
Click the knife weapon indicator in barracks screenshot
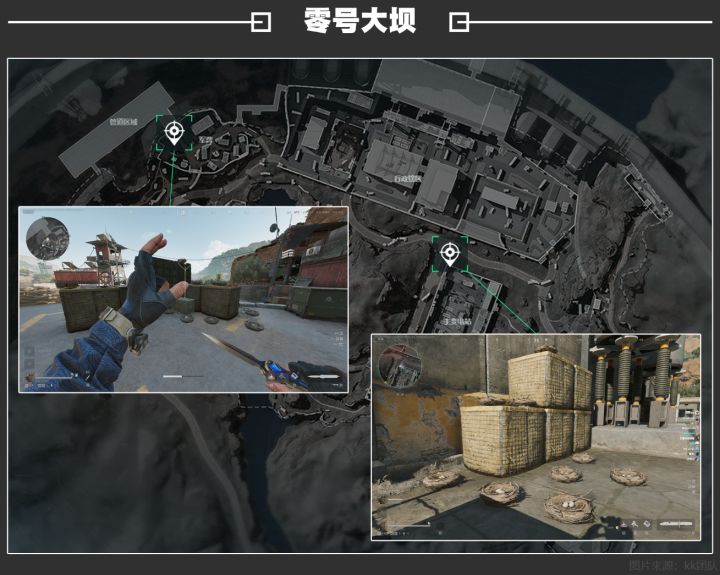326,377
